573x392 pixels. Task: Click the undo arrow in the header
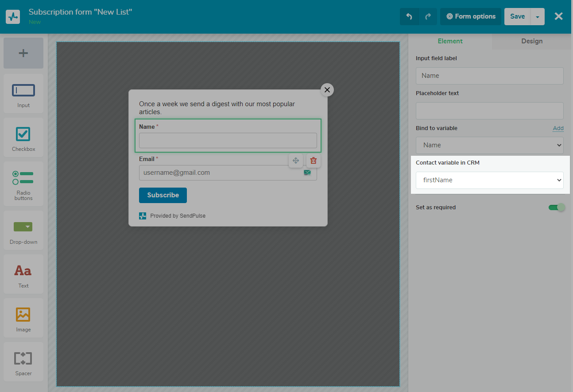[409, 17]
